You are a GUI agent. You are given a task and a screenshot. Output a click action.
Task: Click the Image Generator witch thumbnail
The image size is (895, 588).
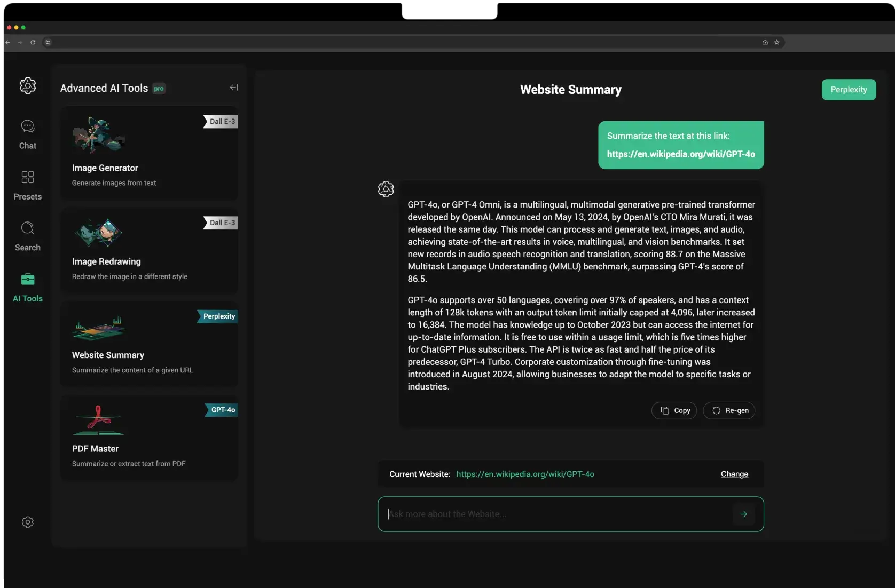98,135
